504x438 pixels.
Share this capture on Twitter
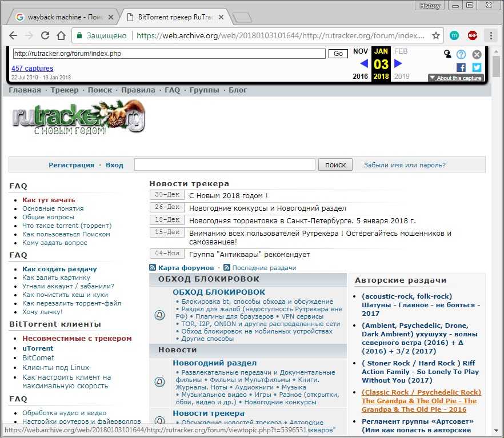(x=477, y=67)
